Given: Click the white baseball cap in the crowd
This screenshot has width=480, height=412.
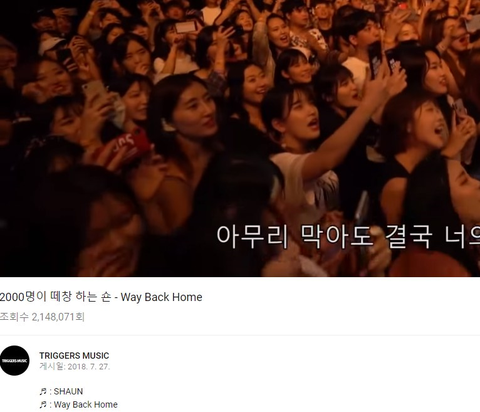Looking at the screenshot, I should tap(51, 44).
